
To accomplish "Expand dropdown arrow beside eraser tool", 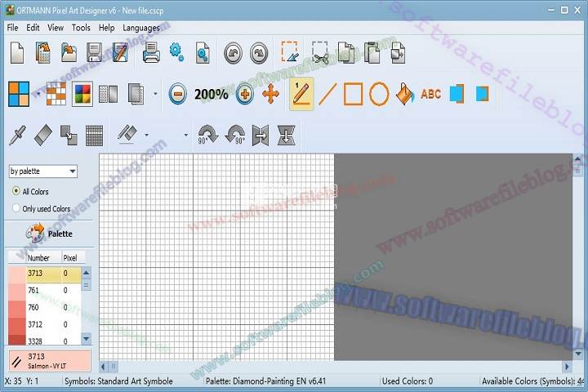I will 146,136.
